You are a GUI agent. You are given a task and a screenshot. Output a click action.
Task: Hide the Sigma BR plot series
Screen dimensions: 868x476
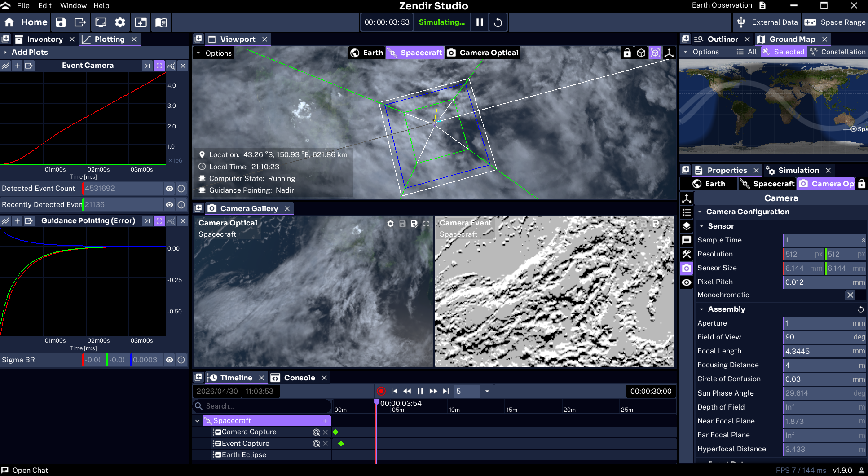tap(169, 360)
